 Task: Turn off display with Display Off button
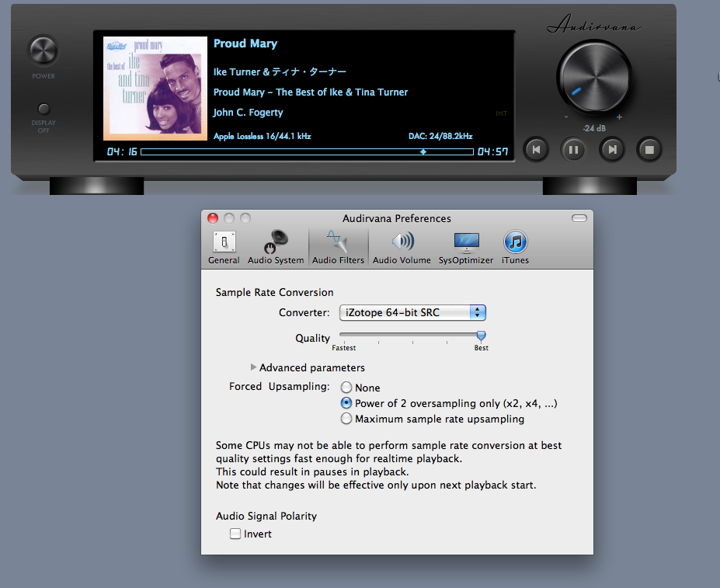point(43,109)
